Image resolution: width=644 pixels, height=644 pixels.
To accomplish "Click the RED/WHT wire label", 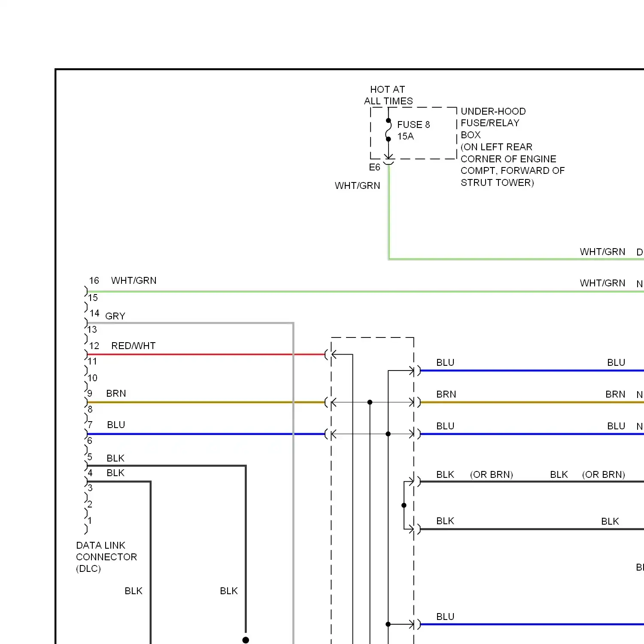I will (133, 346).
